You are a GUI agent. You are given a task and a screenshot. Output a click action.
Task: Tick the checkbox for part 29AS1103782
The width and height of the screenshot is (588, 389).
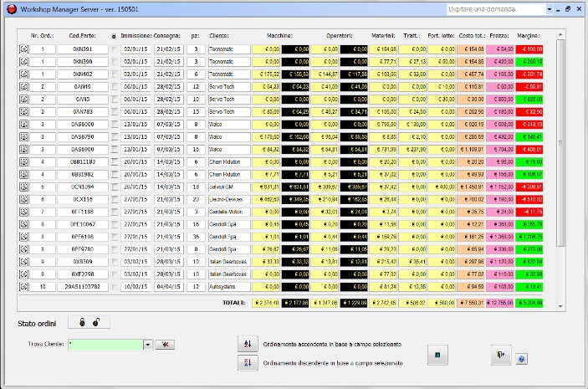(114, 287)
